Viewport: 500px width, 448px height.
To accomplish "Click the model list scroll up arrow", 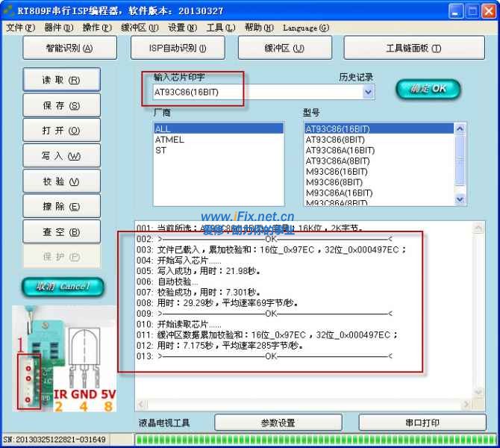I will click(460, 128).
